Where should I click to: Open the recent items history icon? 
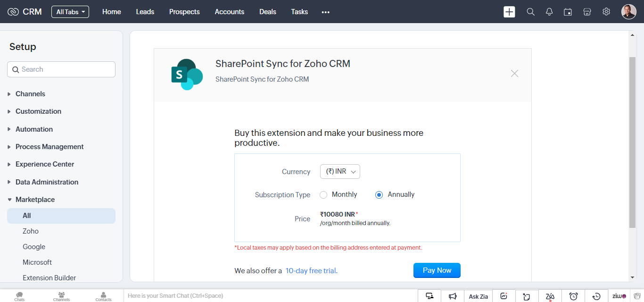[x=596, y=296]
